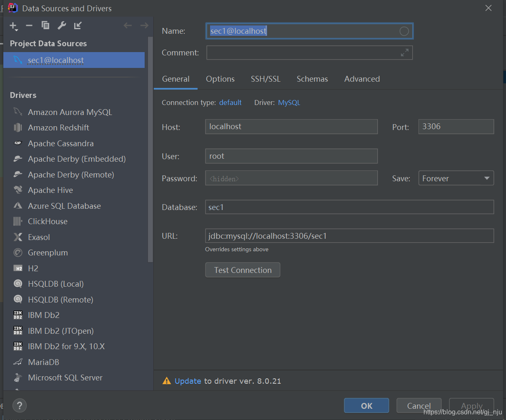The height and width of the screenshot is (420, 506).
Task: Click the Remove data source minus icon
Action: (x=29, y=25)
